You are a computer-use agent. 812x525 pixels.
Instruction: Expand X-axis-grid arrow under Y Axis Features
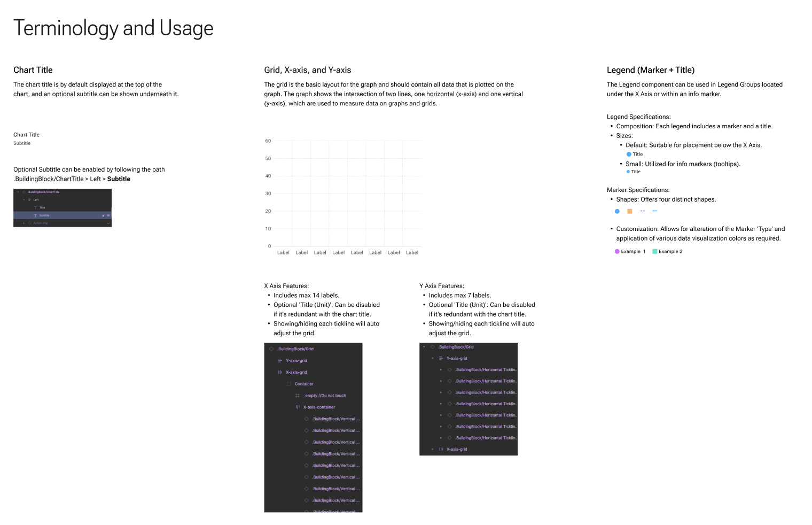tap(433, 450)
